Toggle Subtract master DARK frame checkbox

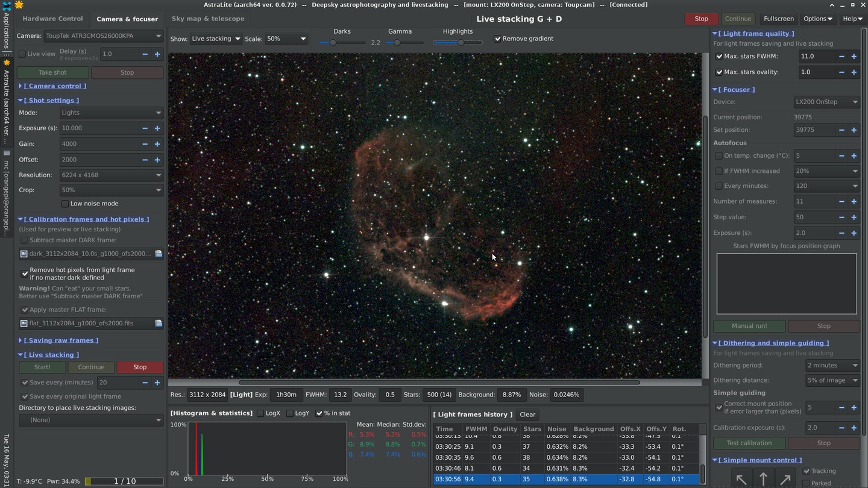click(25, 240)
